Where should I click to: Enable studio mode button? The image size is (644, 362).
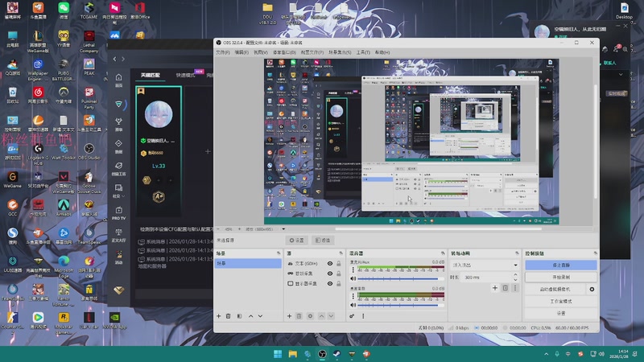(561, 301)
